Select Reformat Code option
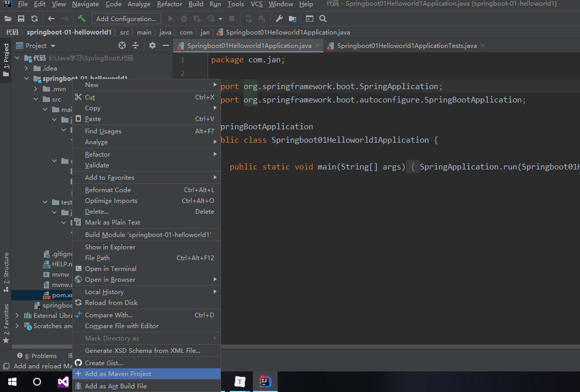The image size is (580, 392). click(146, 190)
